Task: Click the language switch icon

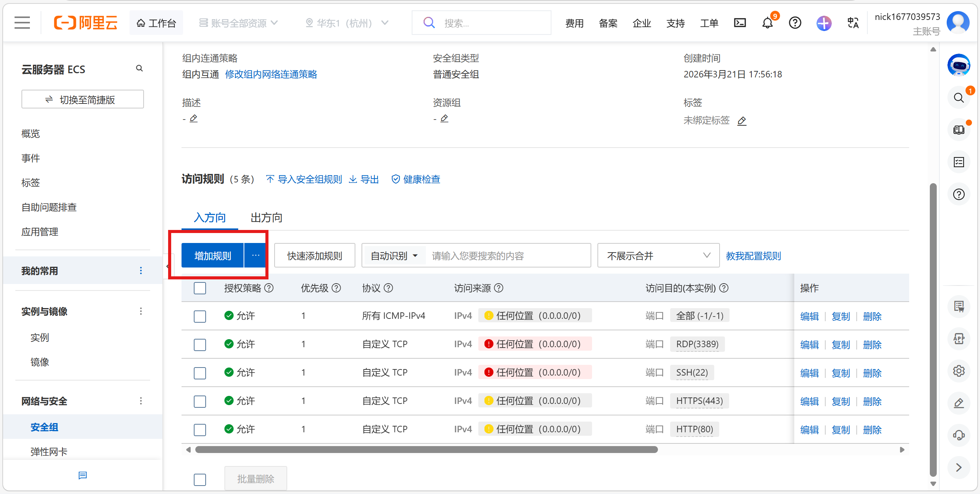Action: [852, 23]
